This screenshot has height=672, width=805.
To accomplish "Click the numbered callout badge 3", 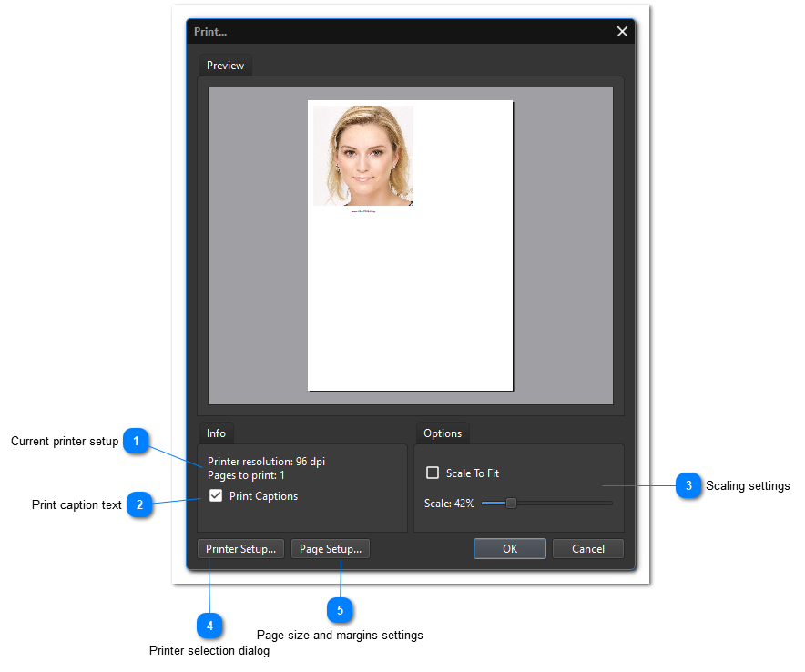I will pyautogui.click(x=688, y=486).
